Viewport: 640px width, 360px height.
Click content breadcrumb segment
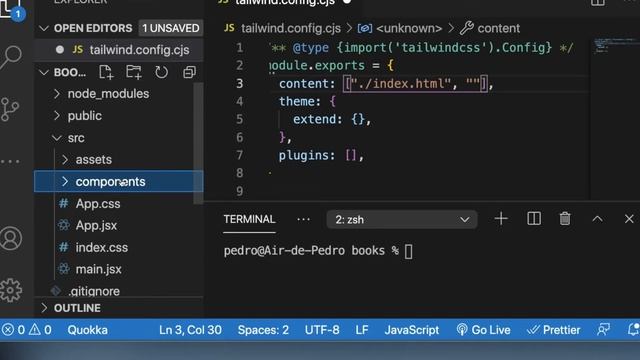coord(499,28)
